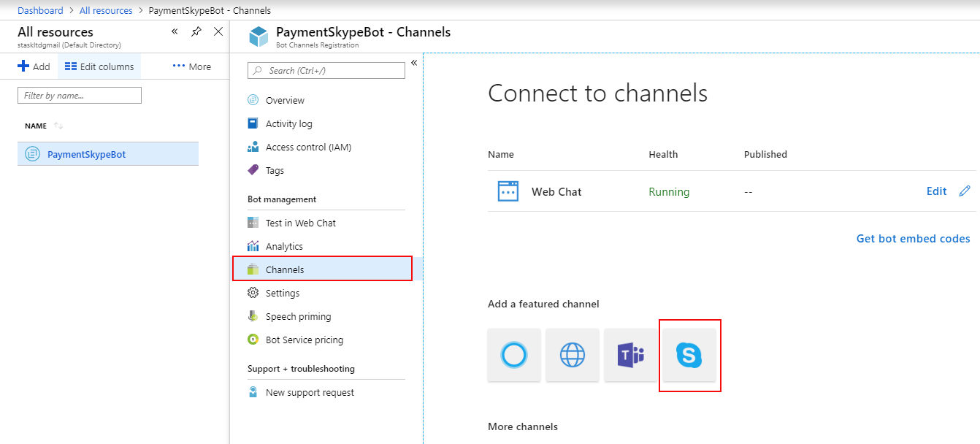Click the Tags icon
The width and height of the screenshot is (980, 444).
[x=253, y=170]
